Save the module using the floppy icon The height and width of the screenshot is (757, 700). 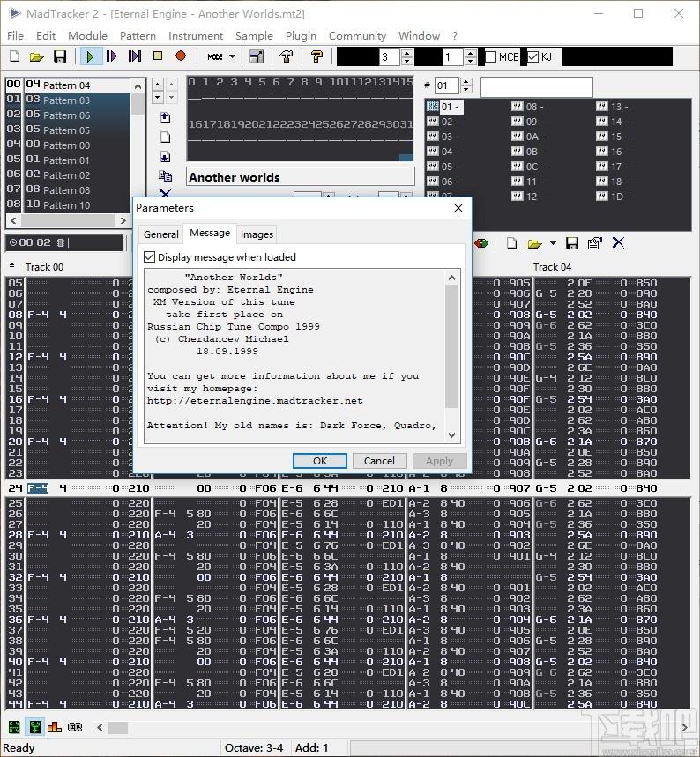pyautogui.click(x=60, y=57)
